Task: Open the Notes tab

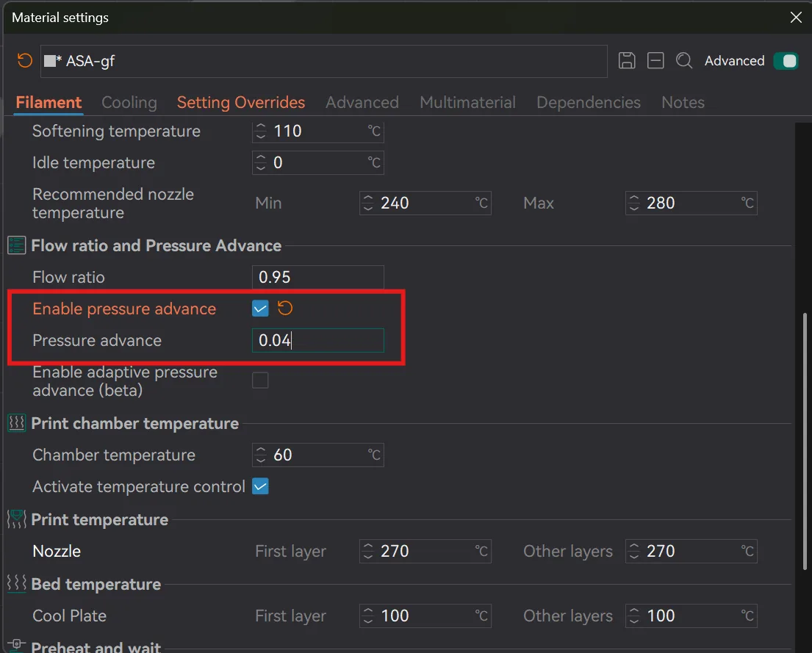Action: tap(683, 103)
